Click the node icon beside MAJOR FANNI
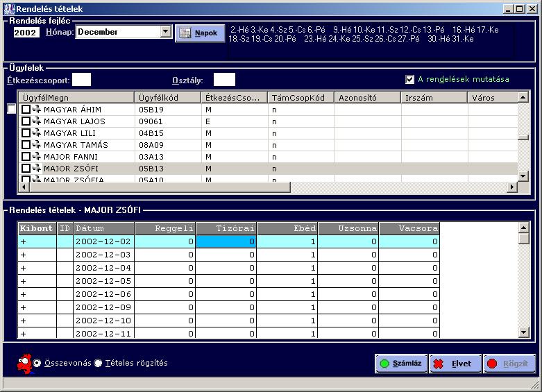 (x=36, y=157)
